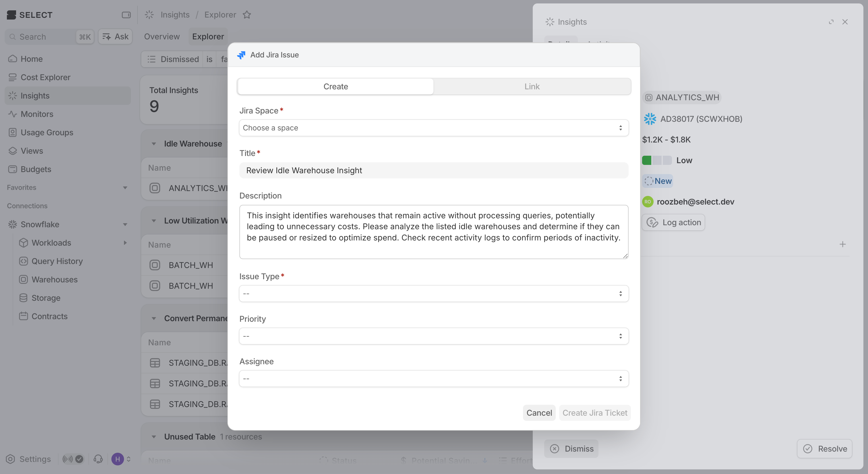
Task: Switch to the Link mode toggle
Action: click(532, 87)
